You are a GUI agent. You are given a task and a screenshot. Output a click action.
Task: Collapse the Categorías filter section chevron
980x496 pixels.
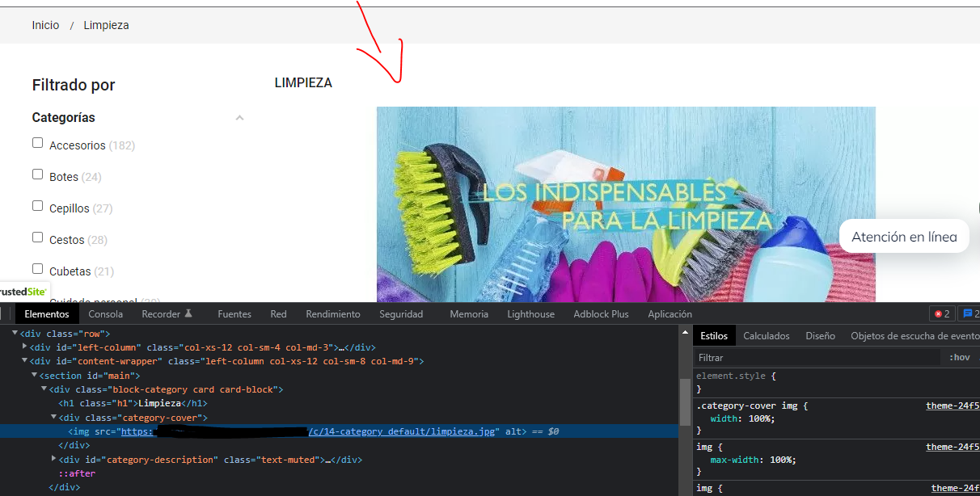[x=239, y=118]
